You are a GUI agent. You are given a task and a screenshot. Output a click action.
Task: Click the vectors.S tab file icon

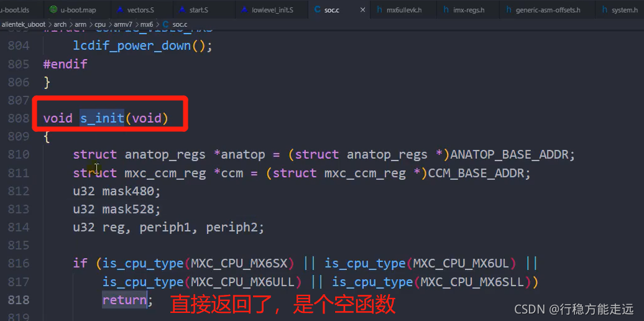120,9
